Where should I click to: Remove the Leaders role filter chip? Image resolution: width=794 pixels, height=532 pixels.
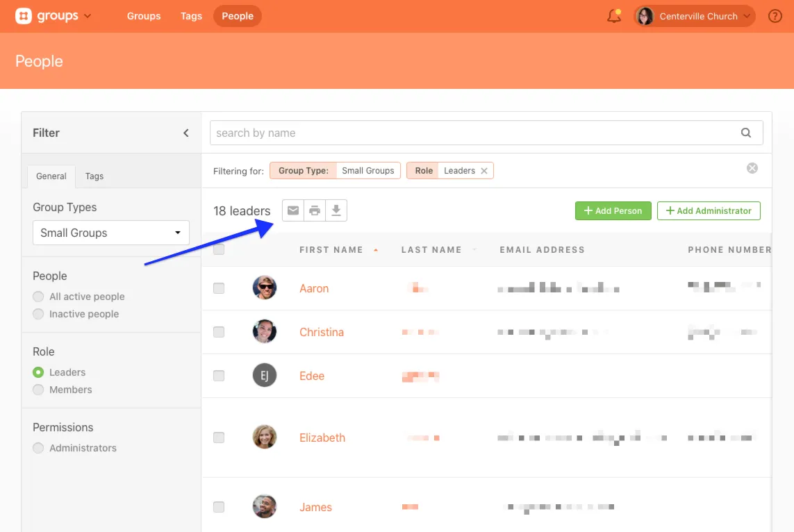coord(484,171)
